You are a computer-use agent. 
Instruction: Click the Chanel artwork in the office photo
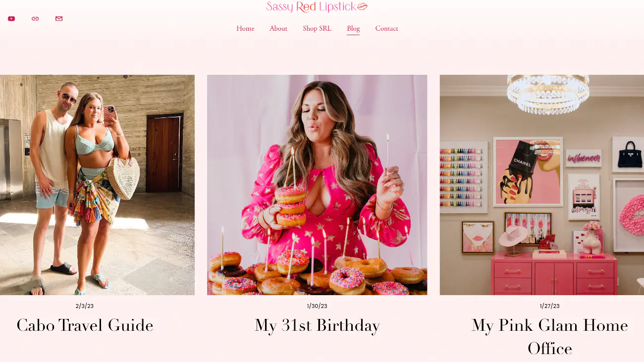[x=528, y=171]
